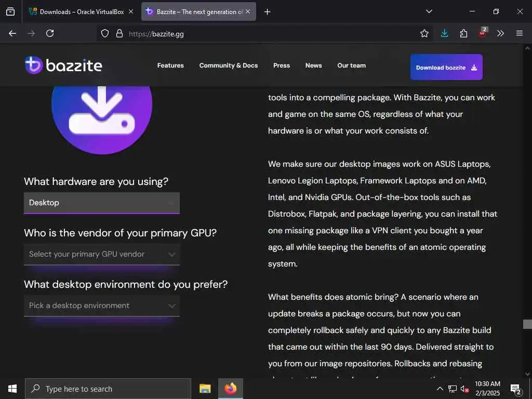Click the Download bazzite button
Image resolution: width=532 pixels, height=399 pixels.
tap(446, 67)
